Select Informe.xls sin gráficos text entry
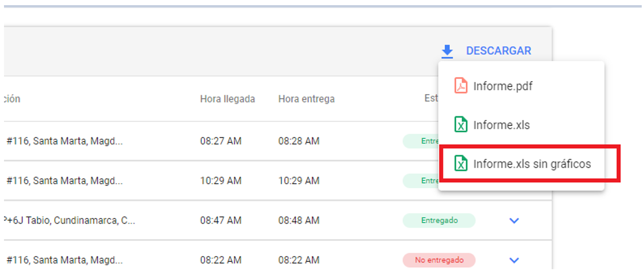Viewport: 644px width, 279px height. [532, 164]
